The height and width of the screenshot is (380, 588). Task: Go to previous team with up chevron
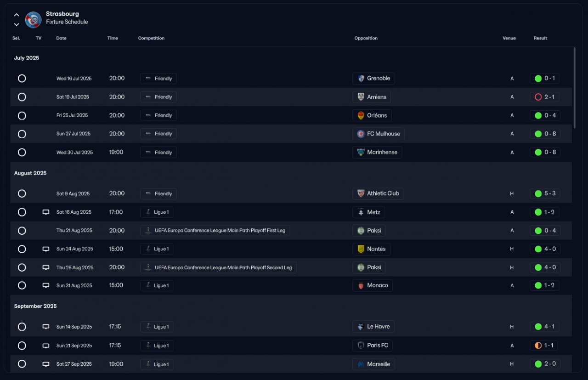click(17, 15)
